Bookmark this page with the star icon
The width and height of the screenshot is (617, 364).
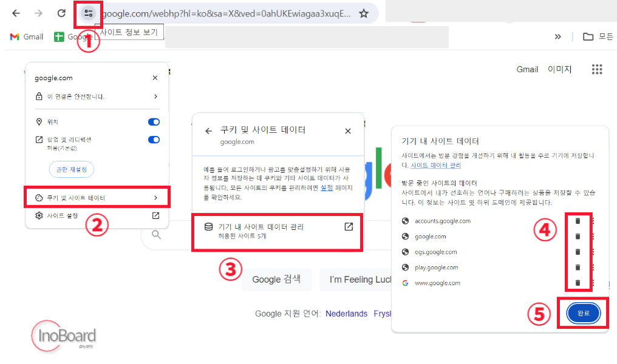pos(364,14)
